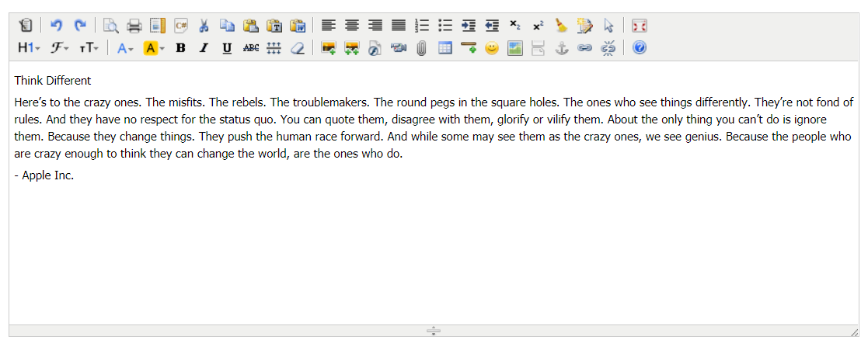868x347 pixels.
Task: Undo the last edit
Action: (x=56, y=26)
